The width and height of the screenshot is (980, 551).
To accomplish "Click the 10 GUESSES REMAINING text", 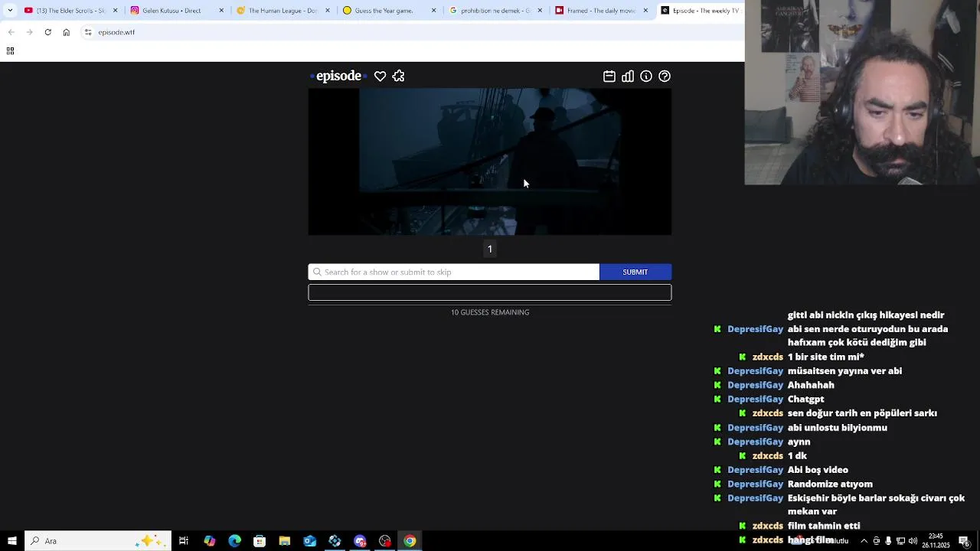I will point(490,312).
